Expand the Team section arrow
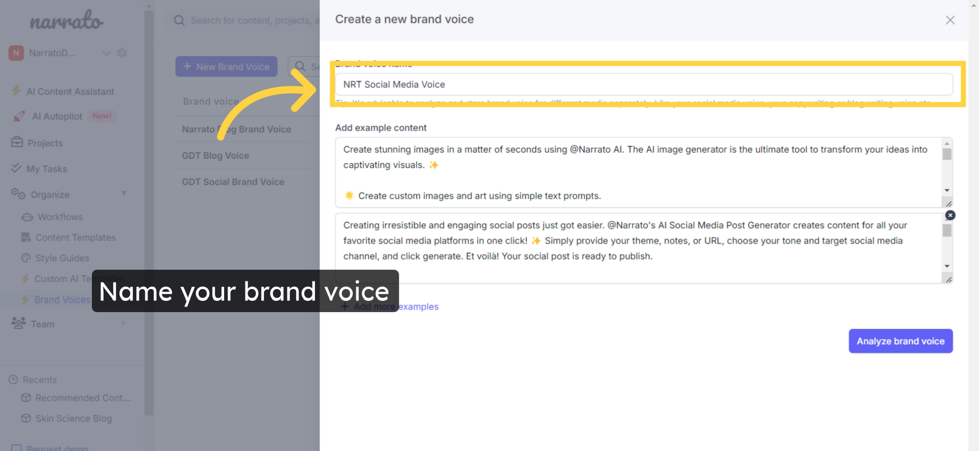Image resolution: width=980 pixels, height=451 pixels. tap(124, 323)
